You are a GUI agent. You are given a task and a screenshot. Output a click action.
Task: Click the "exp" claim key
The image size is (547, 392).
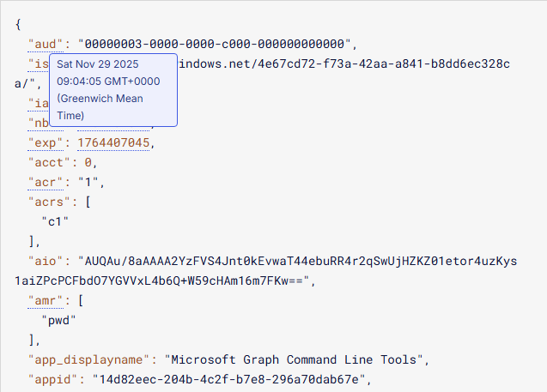pos(45,142)
